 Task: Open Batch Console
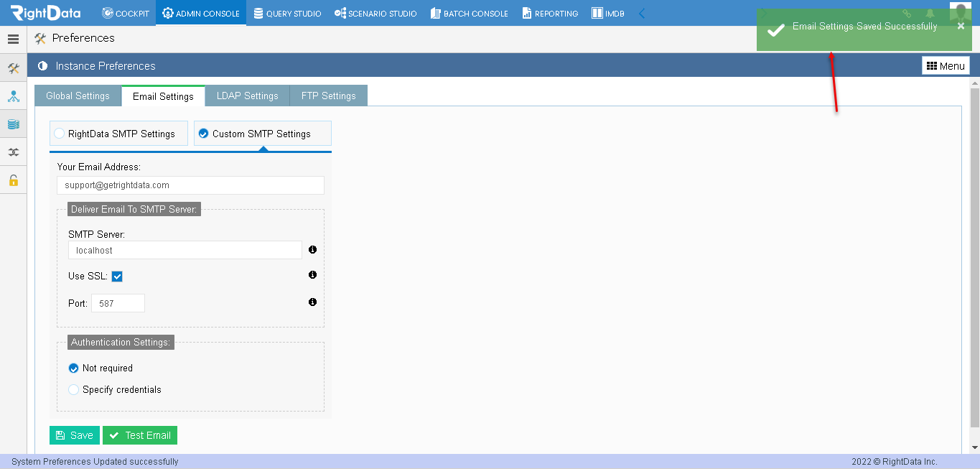(x=470, y=13)
